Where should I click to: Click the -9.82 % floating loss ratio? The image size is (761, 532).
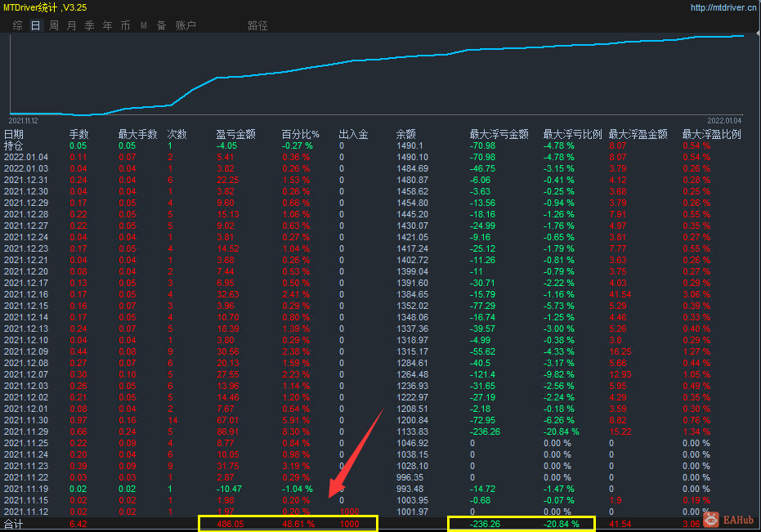(558, 375)
